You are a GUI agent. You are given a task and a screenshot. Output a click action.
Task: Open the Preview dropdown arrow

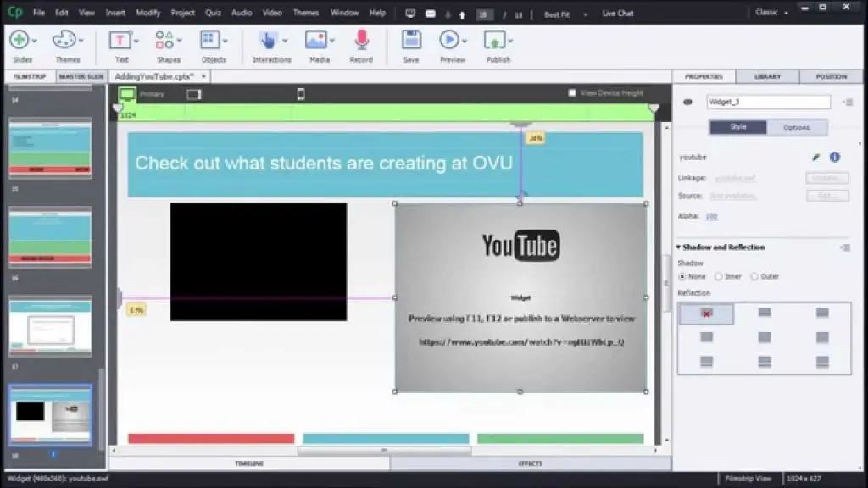coord(464,41)
